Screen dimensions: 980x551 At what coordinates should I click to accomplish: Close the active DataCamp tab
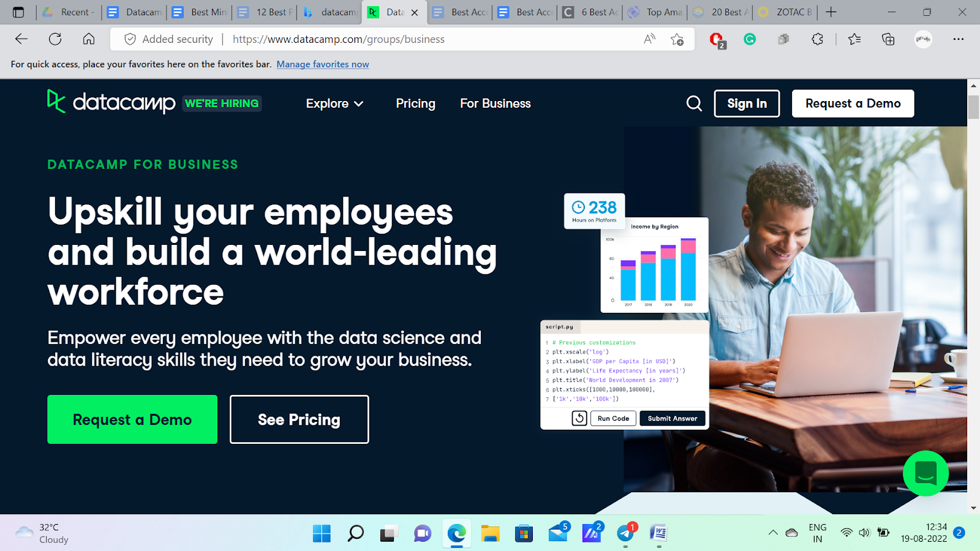pyautogui.click(x=415, y=12)
